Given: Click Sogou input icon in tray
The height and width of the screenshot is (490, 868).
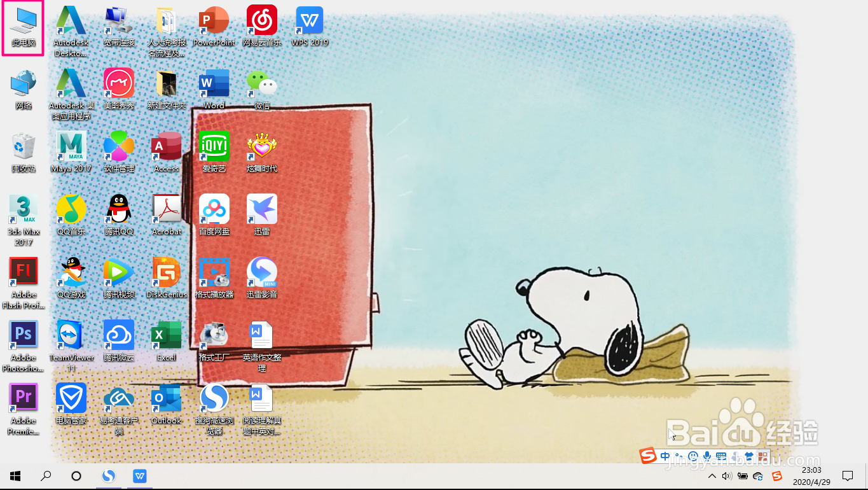Looking at the screenshot, I should (777, 476).
